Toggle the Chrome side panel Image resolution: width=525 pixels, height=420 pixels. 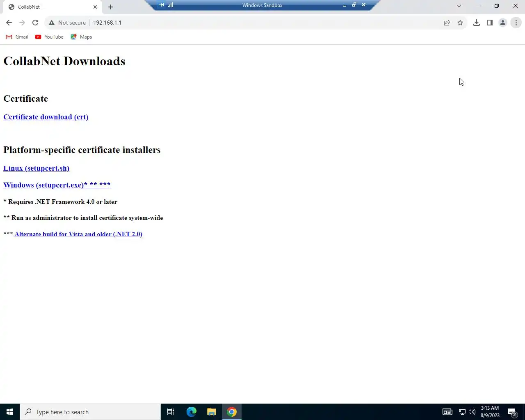[x=490, y=23]
